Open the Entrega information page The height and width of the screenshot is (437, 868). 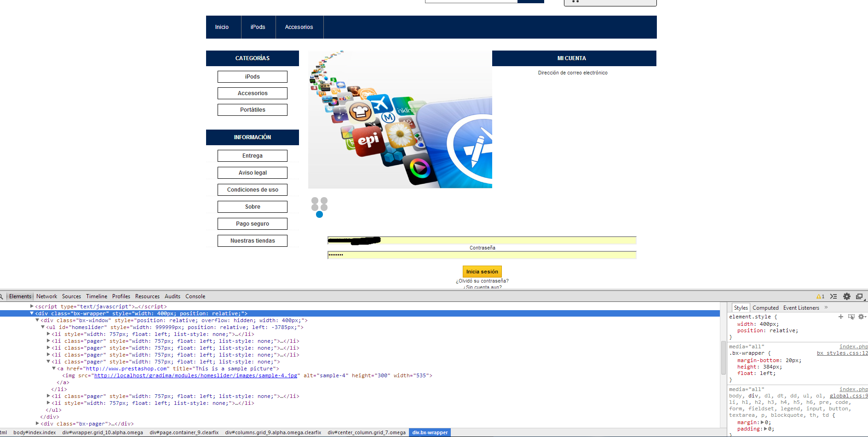click(253, 156)
